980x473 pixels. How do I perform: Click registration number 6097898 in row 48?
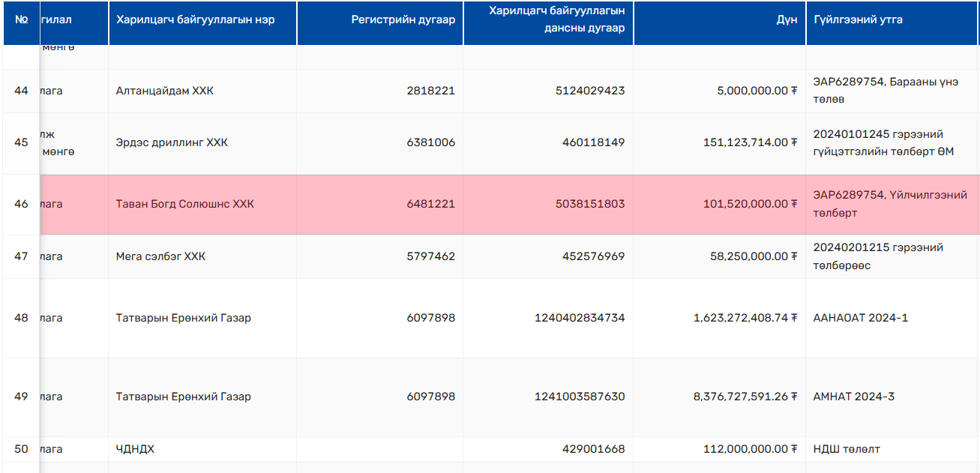point(431,318)
